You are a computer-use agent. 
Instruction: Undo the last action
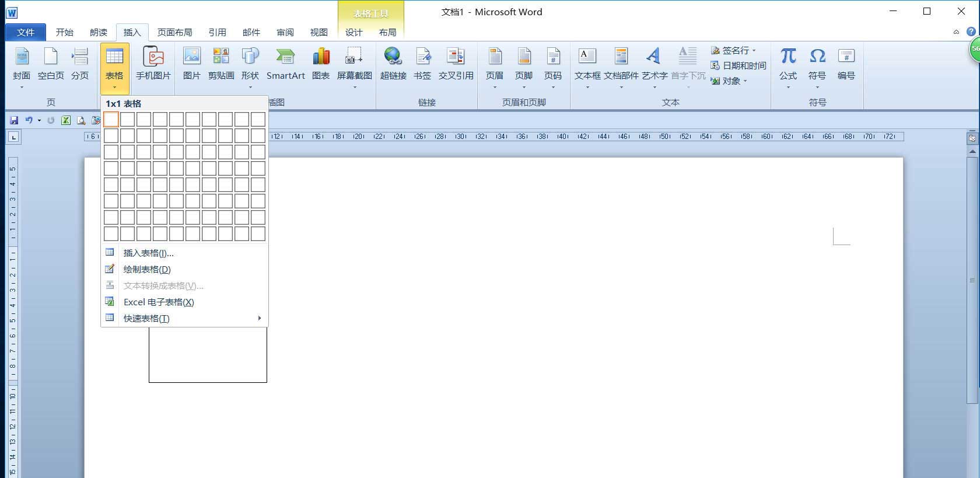[x=29, y=120]
